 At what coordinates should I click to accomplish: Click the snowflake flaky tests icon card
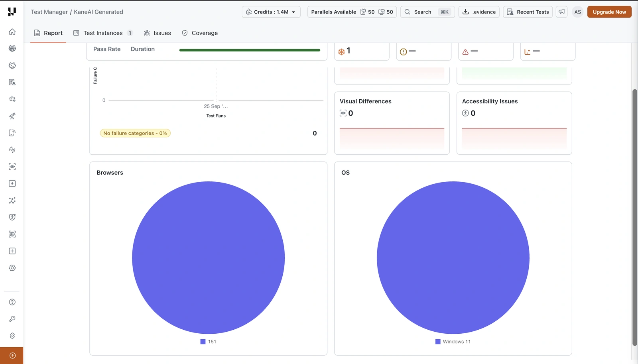[362, 51]
